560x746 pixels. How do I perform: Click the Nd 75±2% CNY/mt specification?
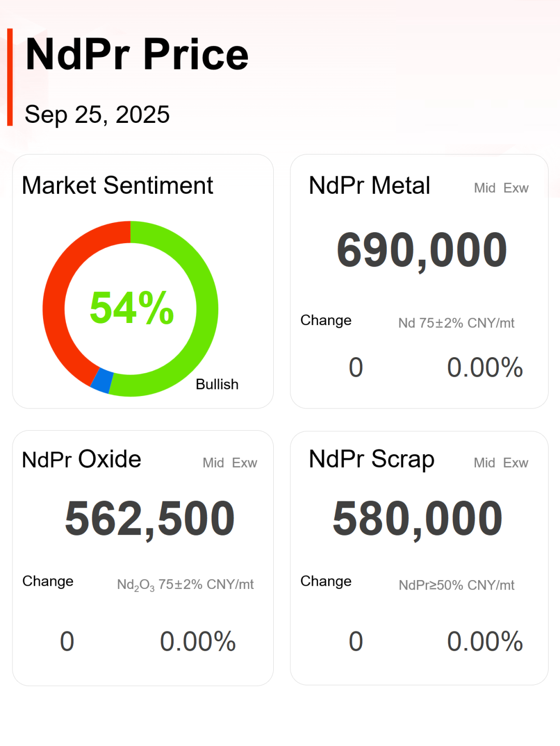click(456, 323)
